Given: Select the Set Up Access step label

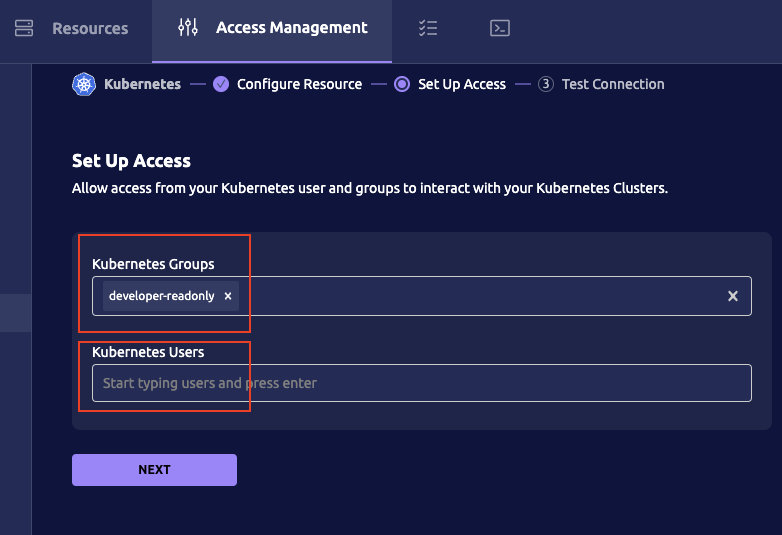Looking at the screenshot, I should (462, 84).
